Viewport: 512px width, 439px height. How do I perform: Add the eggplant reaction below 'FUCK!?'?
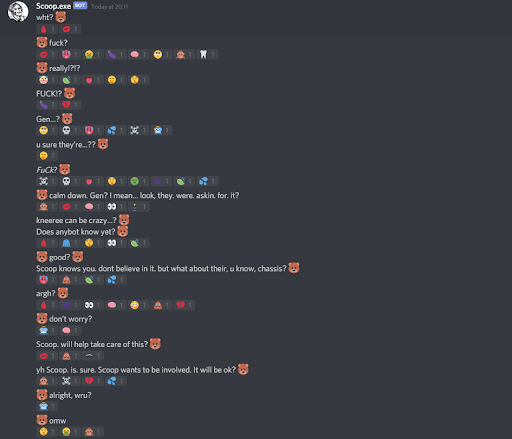(x=47, y=105)
